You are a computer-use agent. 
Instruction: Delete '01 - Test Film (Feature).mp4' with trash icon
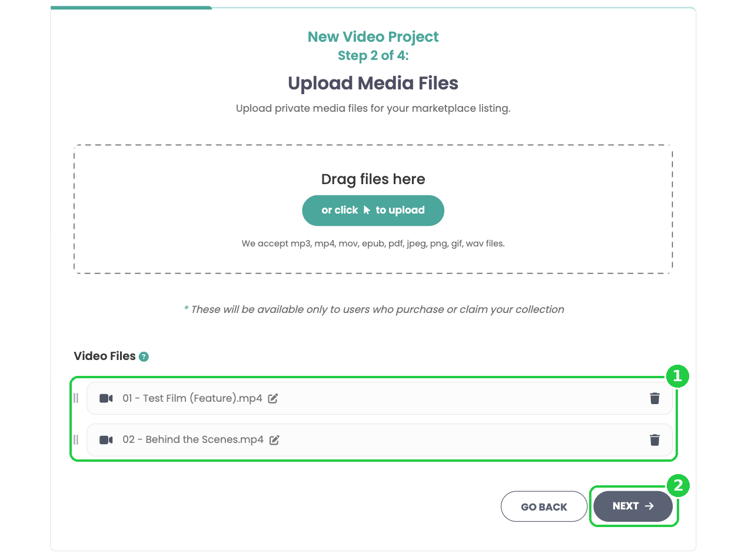(x=654, y=398)
